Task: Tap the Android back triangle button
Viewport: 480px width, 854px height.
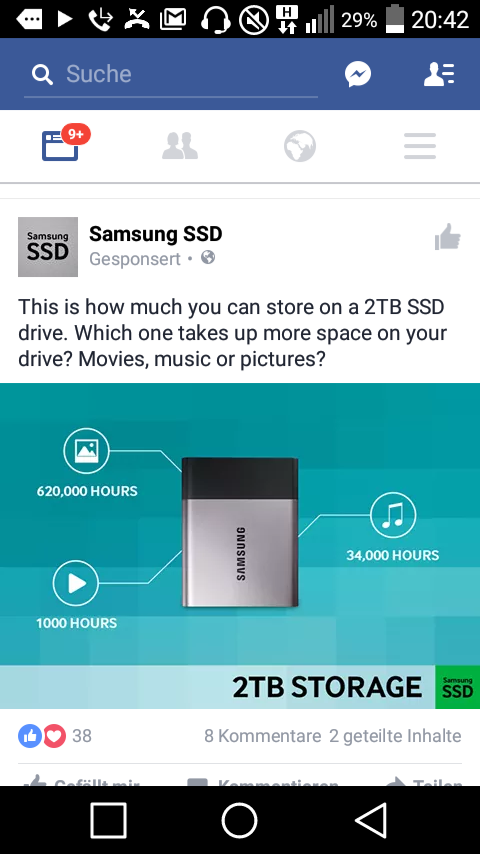Action: point(372,820)
